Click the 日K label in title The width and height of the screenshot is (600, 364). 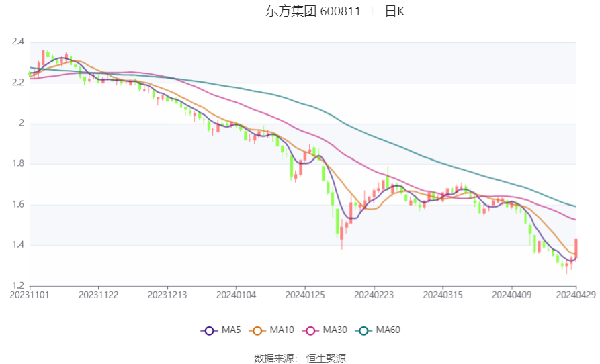(394, 11)
